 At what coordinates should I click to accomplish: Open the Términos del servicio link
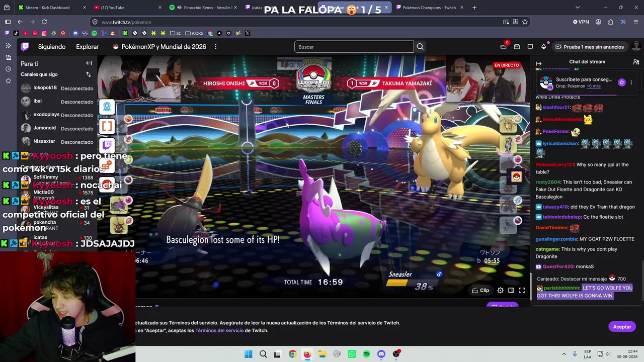tap(219, 330)
